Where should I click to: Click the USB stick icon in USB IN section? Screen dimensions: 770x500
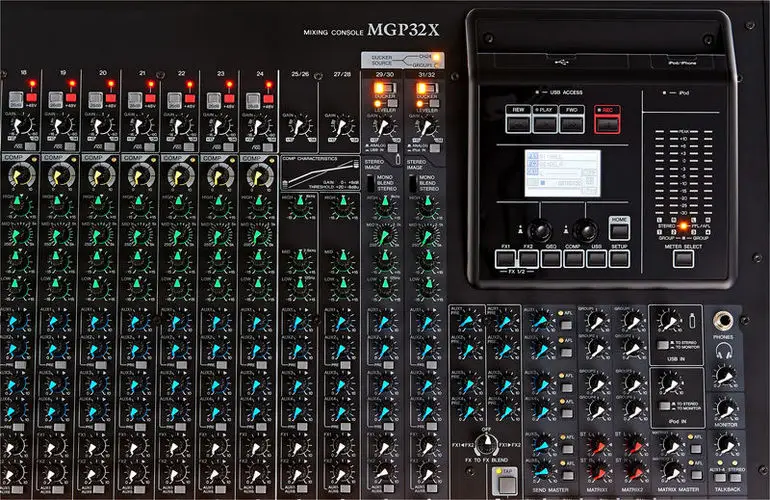coord(692,321)
